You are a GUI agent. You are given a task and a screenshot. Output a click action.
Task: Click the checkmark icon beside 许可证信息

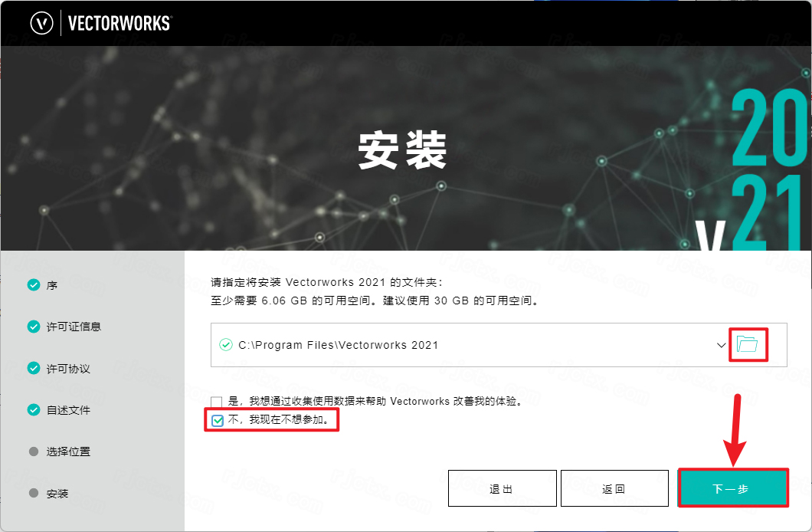[x=34, y=327]
